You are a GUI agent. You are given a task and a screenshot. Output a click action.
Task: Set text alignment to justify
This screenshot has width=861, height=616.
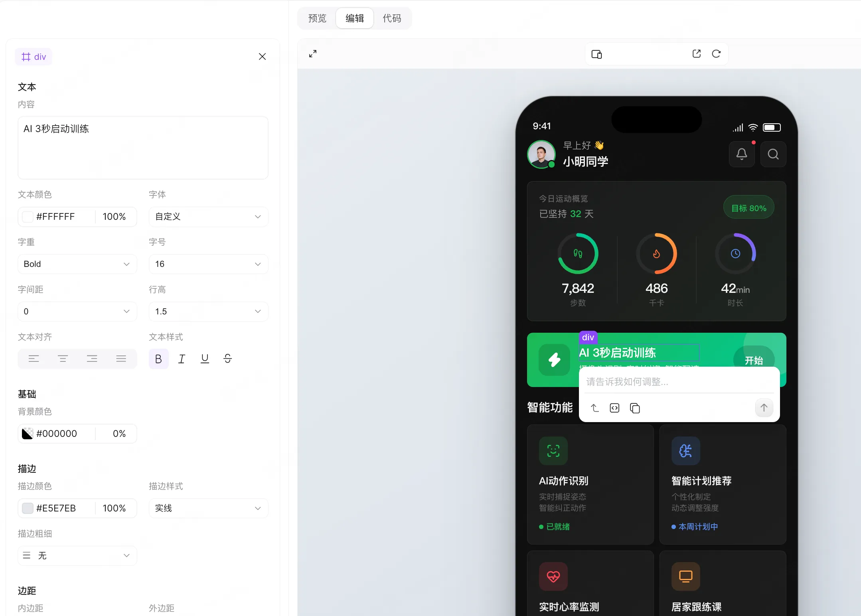(121, 359)
